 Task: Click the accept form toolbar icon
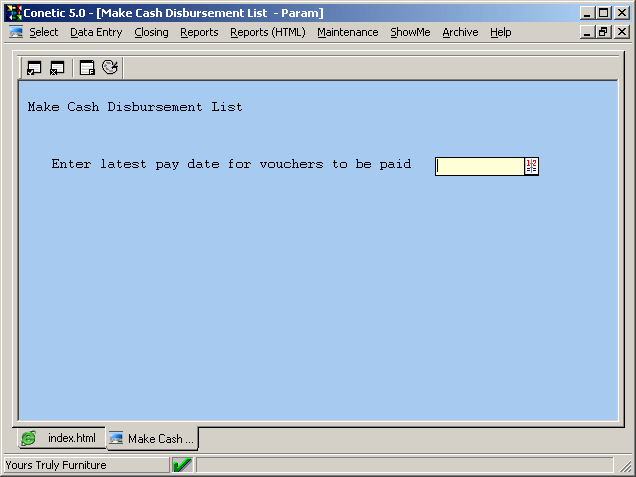tap(34, 68)
